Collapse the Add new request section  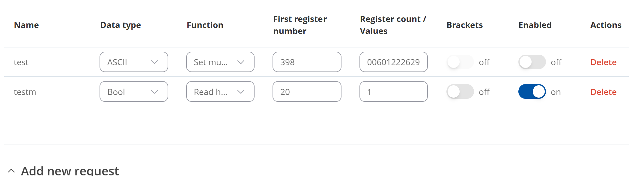point(11,171)
